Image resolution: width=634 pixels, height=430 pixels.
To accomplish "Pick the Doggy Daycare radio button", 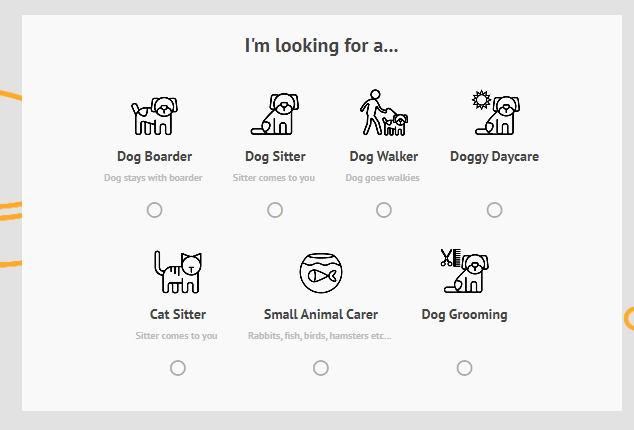I will tap(494, 210).
